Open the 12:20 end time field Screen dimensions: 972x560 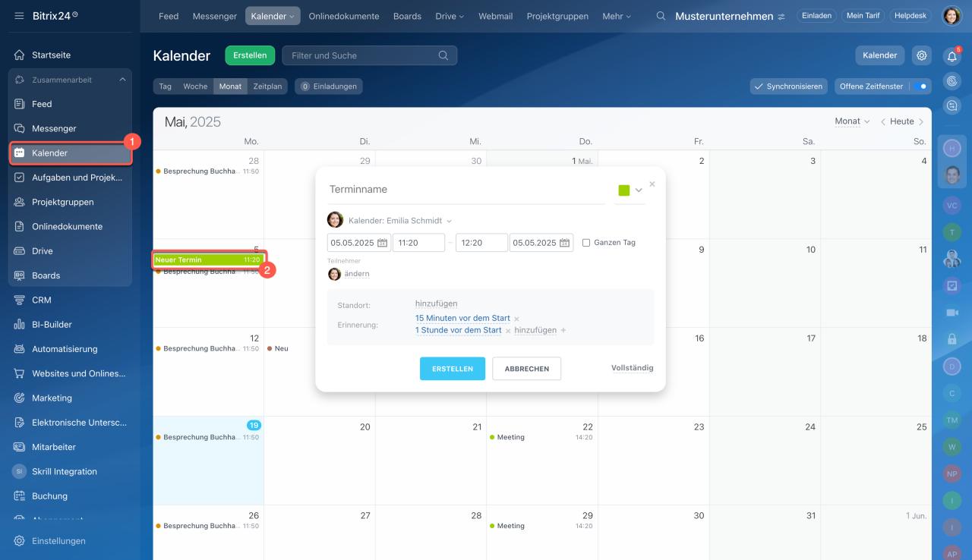tap(481, 243)
